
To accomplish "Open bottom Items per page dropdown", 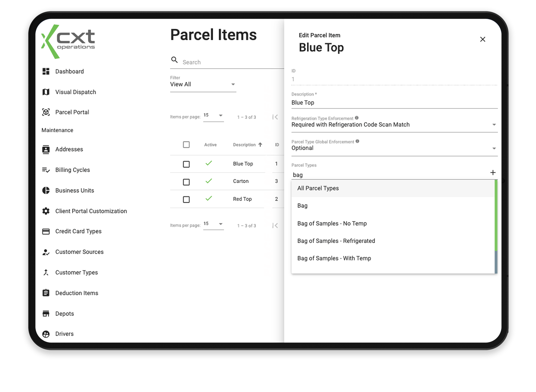I will pos(213,224).
